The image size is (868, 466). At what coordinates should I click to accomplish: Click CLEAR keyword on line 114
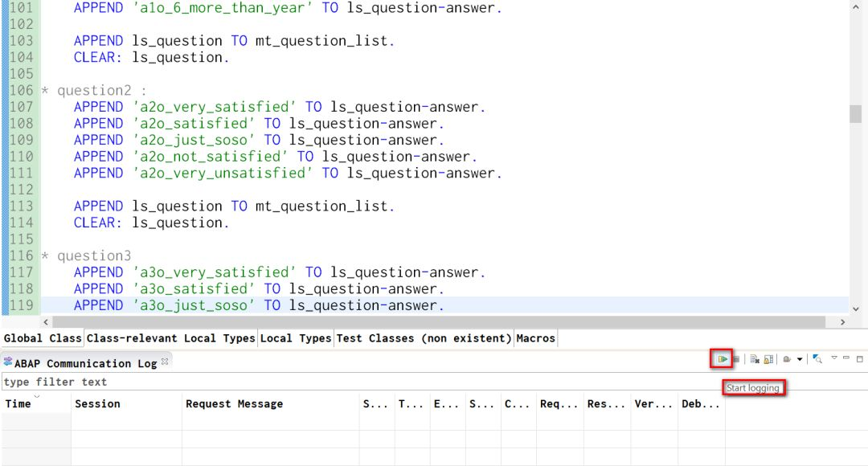coord(94,223)
